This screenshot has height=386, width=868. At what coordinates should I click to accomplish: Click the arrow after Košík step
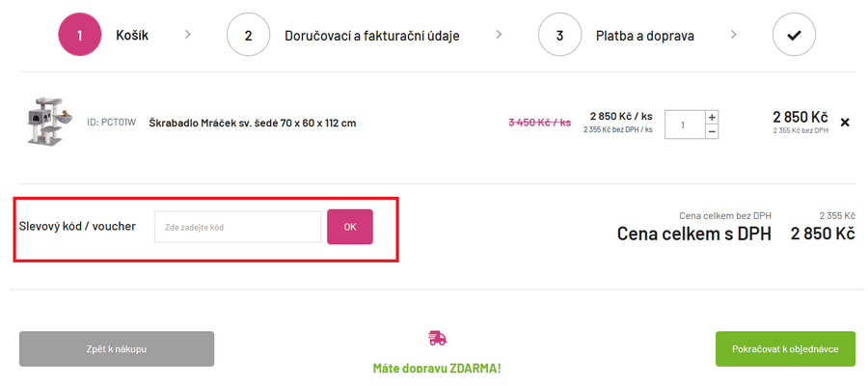(188, 35)
